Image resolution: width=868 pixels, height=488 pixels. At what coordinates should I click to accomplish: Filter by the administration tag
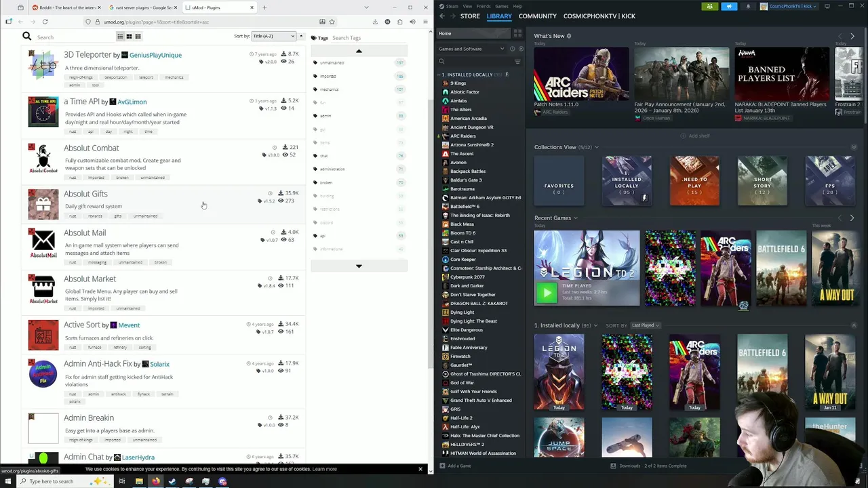[x=332, y=169]
